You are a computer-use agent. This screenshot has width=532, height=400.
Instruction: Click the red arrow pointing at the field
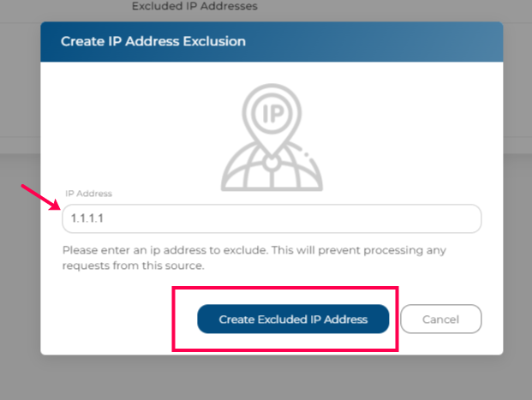[x=41, y=198]
